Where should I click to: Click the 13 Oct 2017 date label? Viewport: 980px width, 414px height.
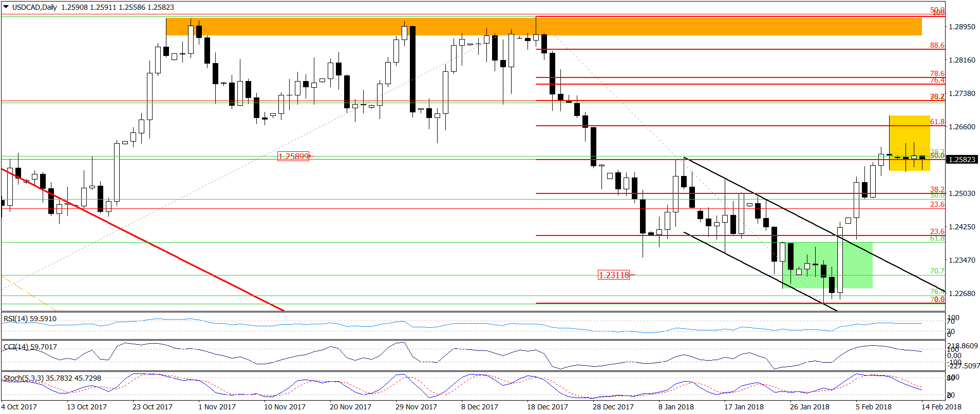87,407
